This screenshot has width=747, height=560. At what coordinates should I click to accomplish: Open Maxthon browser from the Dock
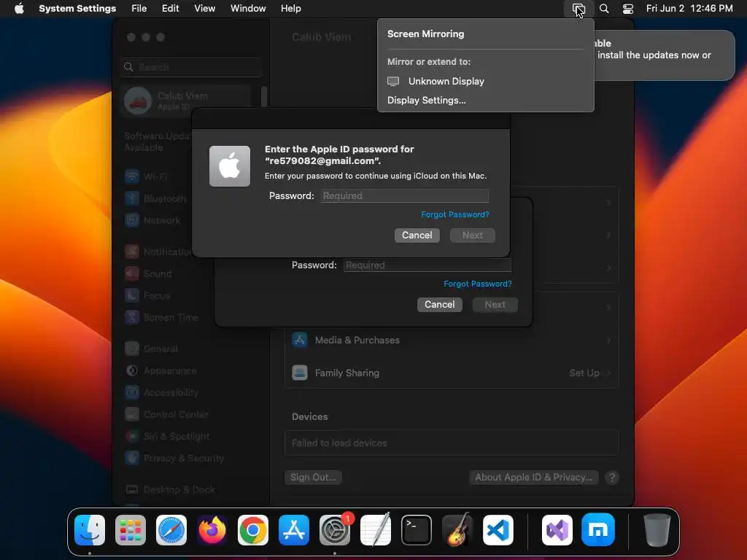click(598, 530)
